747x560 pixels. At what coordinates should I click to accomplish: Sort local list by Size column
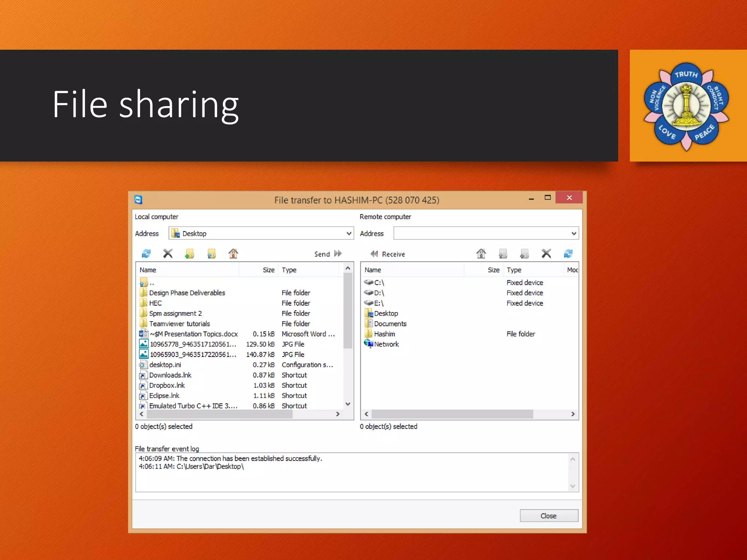[x=259, y=270]
